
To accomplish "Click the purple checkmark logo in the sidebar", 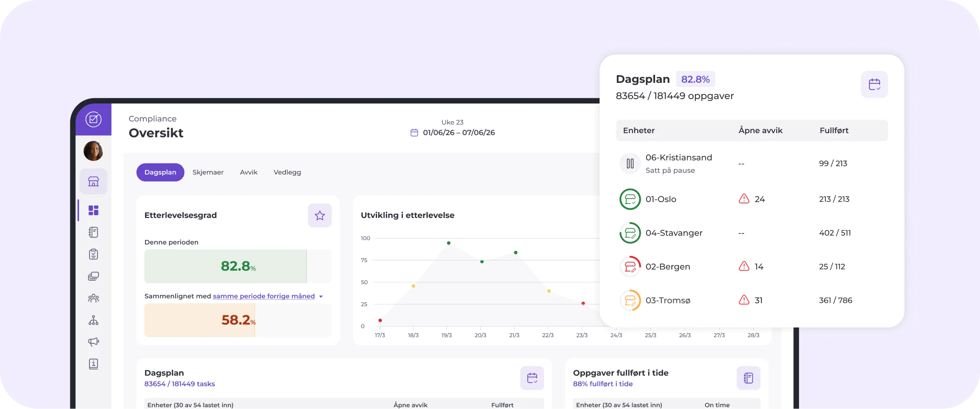I will (x=93, y=119).
